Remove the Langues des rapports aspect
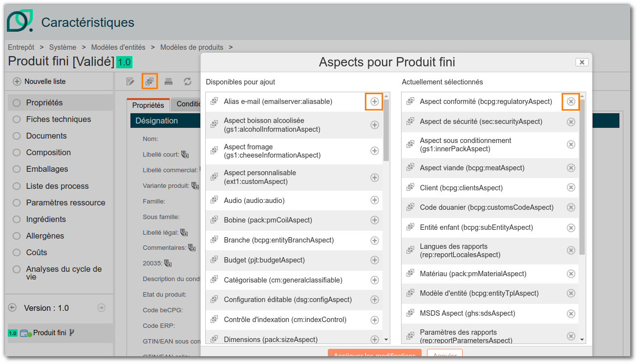The image size is (638, 364). pyautogui.click(x=571, y=250)
